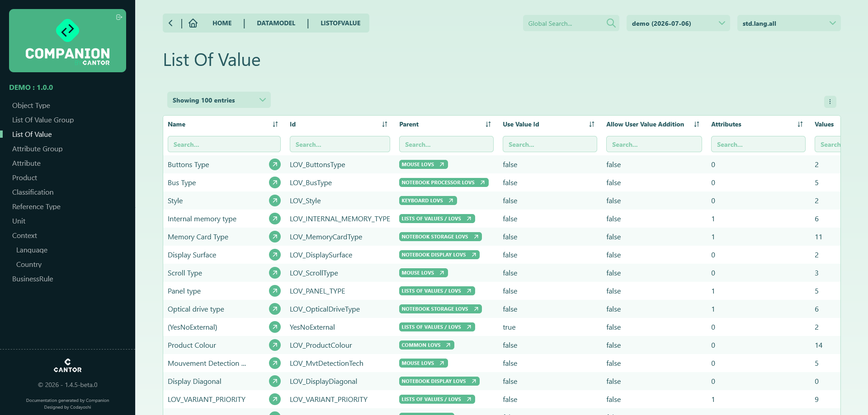
Task: Open Classification sidebar item
Action: pos(33,192)
